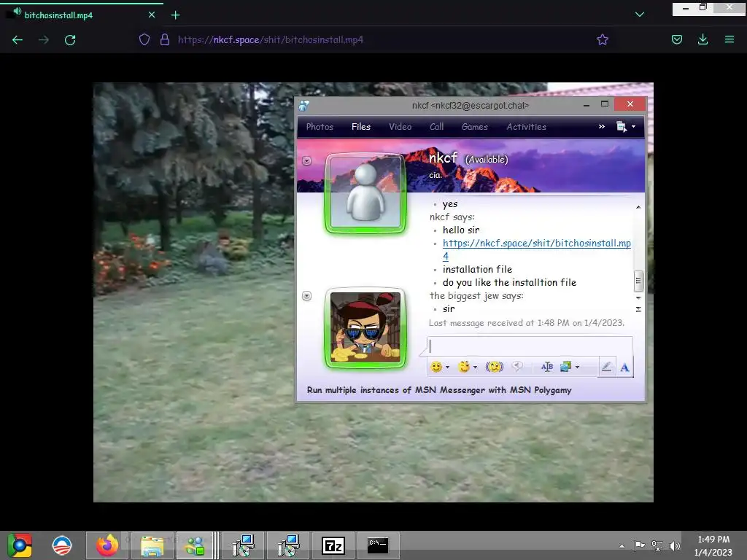Click nkcf's grey silhouette display picture

pyautogui.click(x=365, y=192)
